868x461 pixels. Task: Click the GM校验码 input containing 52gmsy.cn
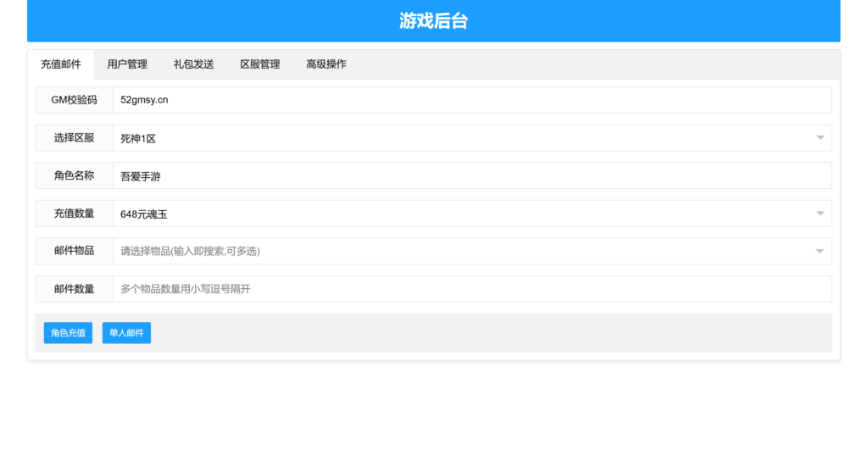tap(471, 100)
